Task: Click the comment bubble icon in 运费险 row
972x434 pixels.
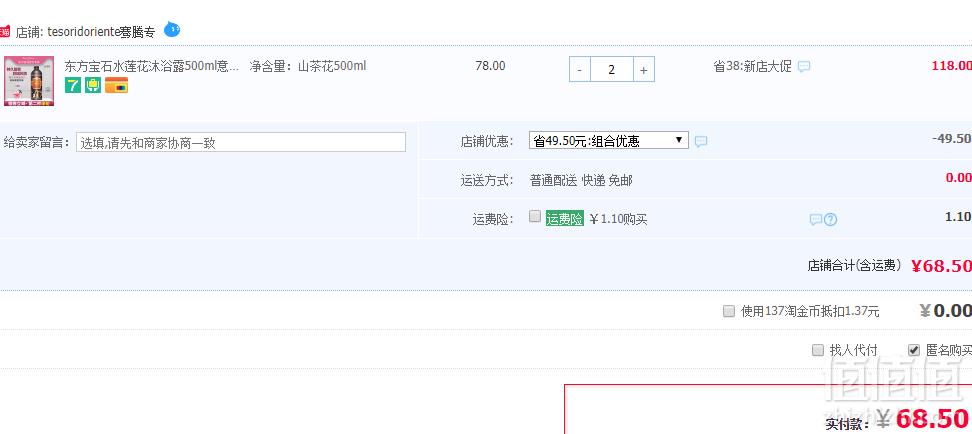Action: [x=816, y=219]
